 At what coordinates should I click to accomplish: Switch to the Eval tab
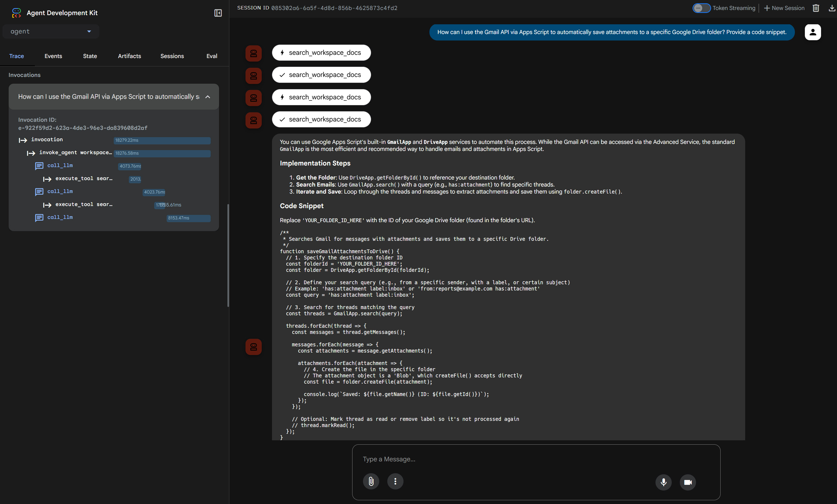pyautogui.click(x=212, y=56)
